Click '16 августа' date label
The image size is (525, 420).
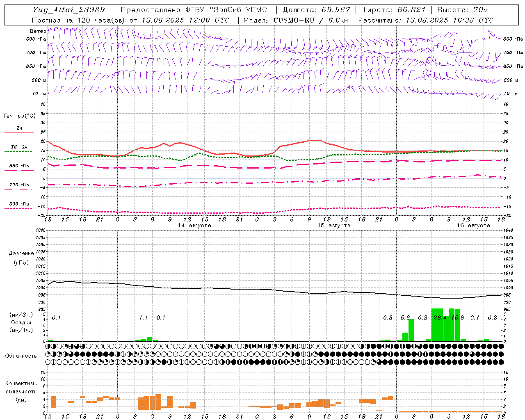(473, 226)
